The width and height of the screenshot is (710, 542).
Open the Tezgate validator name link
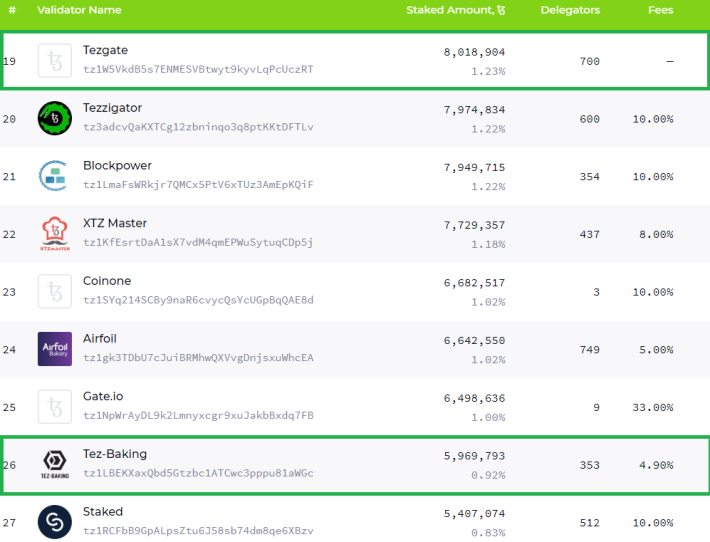pos(106,50)
